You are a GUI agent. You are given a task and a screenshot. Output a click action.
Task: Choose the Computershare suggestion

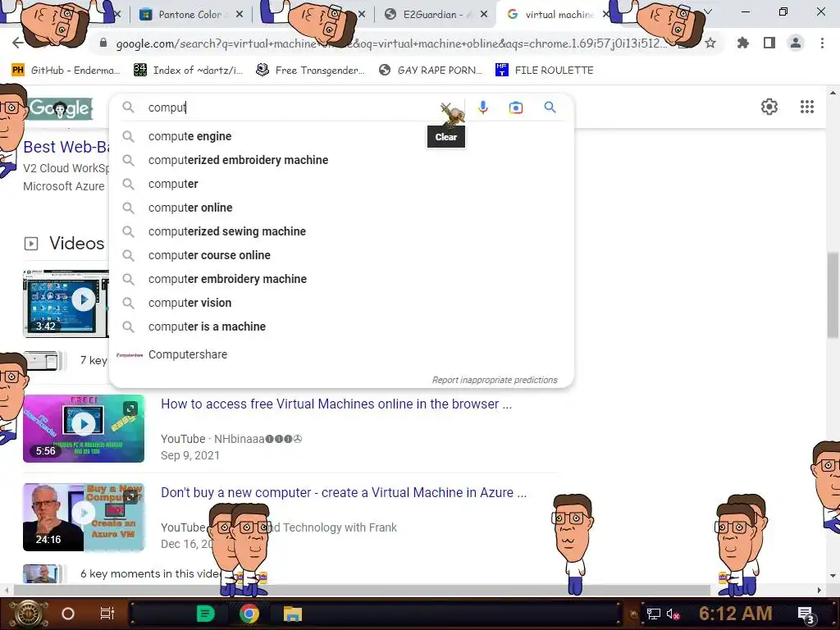click(x=341, y=354)
